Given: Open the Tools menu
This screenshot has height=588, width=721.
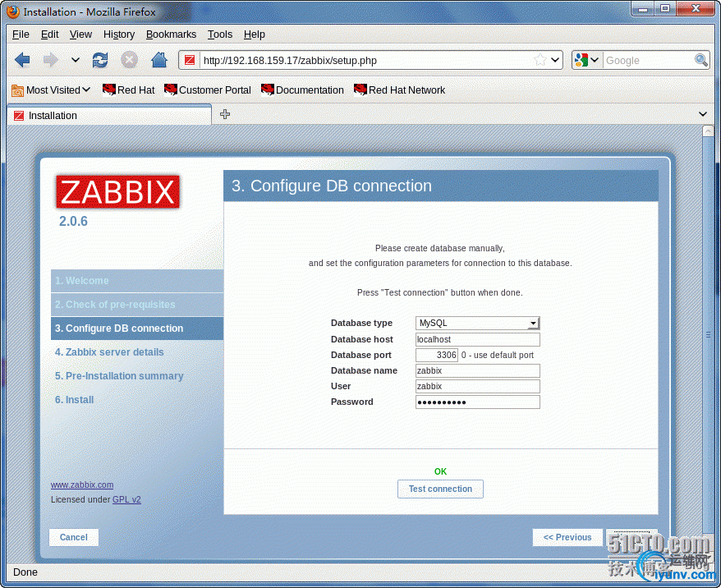Looking at the screenshot, I should tap(220, 34).
